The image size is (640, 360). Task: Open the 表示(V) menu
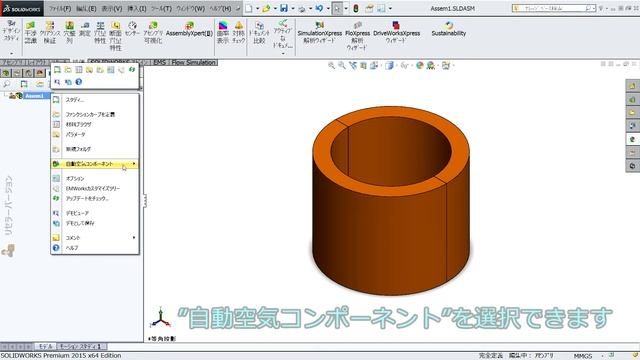pos(112,8)
